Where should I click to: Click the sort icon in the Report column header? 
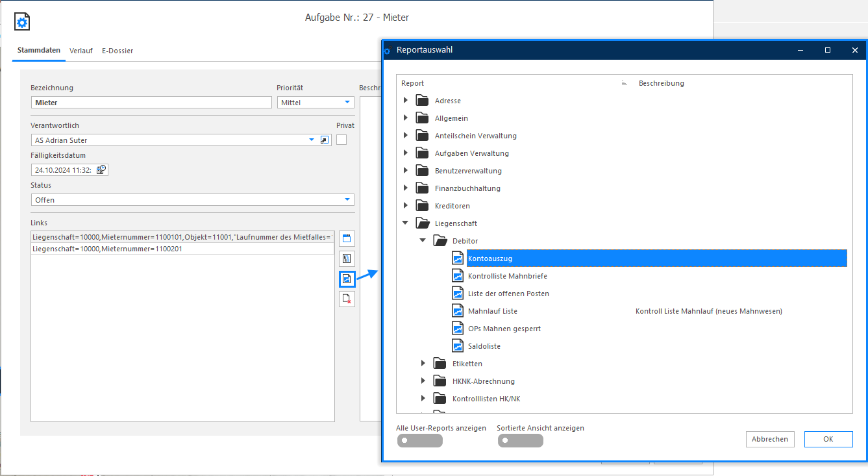click(624, 83)
